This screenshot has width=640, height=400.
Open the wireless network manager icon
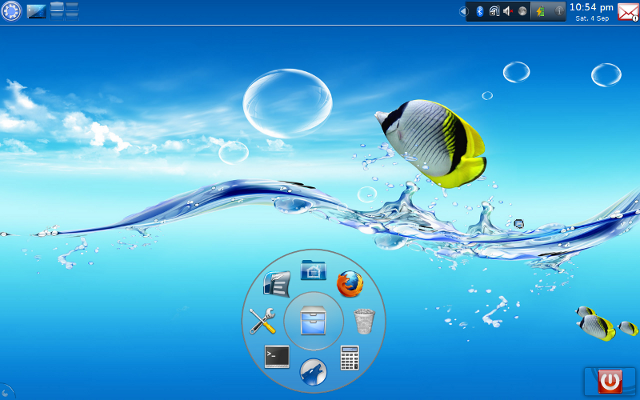tap(494, 11)
